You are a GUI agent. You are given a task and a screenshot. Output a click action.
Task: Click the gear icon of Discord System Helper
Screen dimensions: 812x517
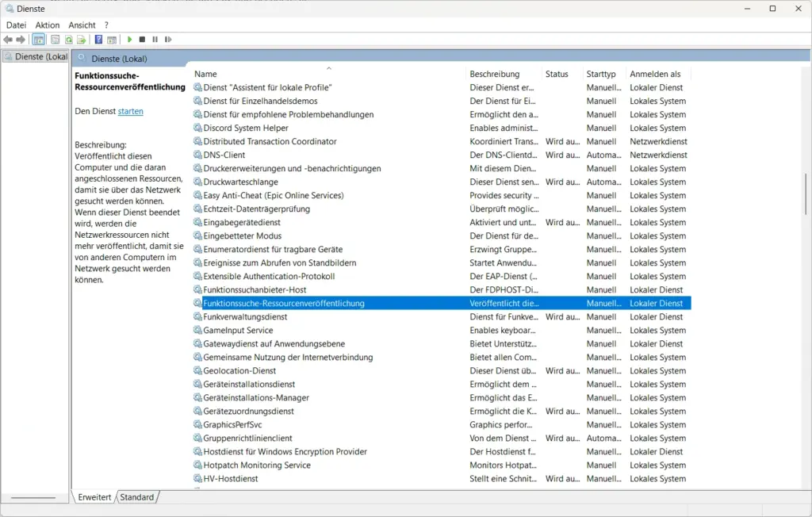point(197,128)
